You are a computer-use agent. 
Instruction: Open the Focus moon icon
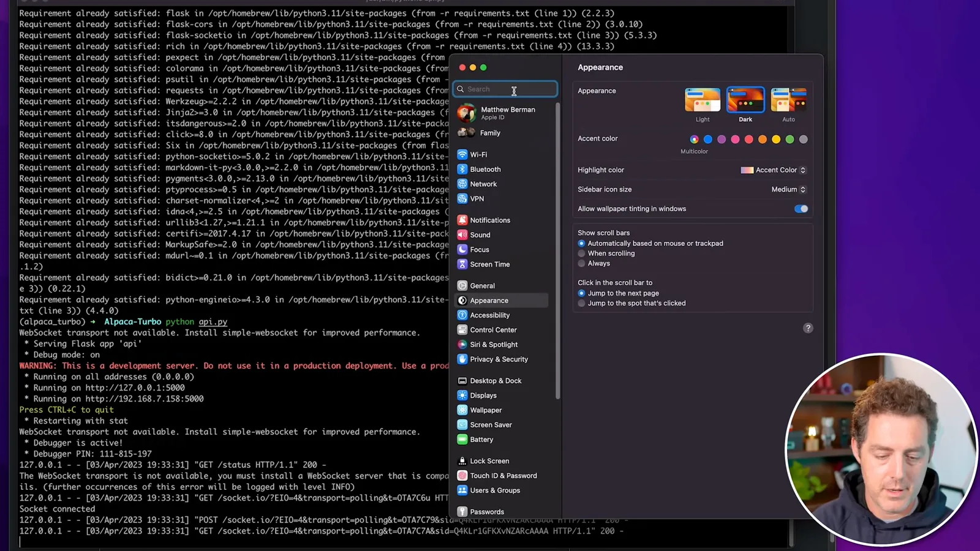coord(462,250)
